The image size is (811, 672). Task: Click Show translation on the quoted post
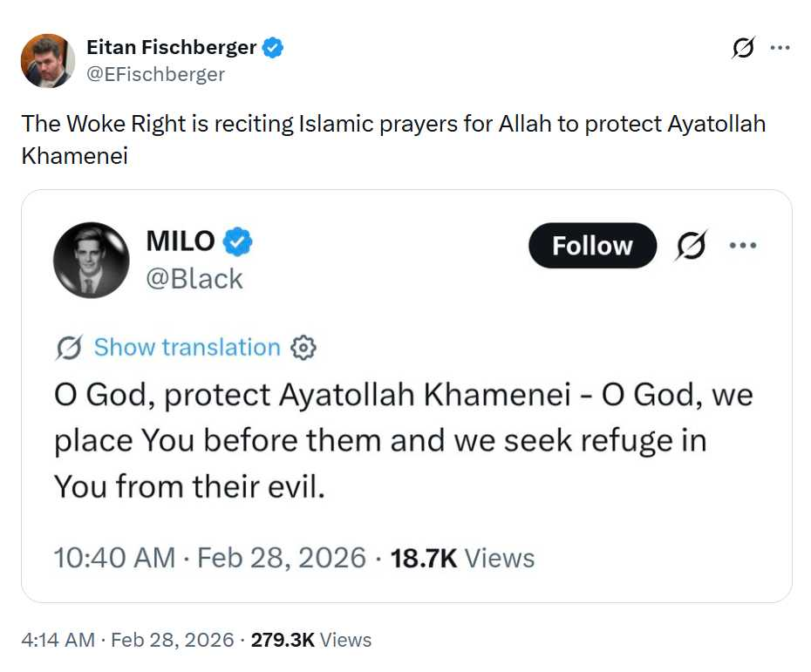tap(187, 348)
